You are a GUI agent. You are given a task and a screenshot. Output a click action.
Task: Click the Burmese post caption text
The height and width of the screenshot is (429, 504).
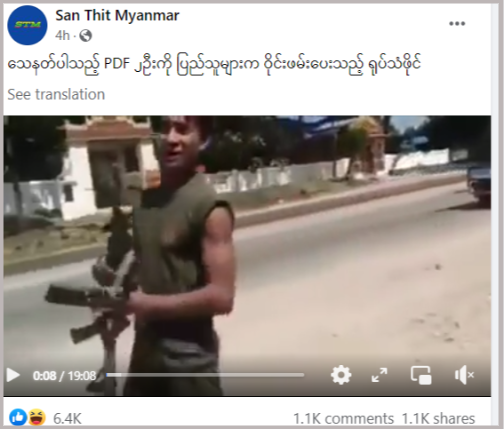click(x=214, y=64)
